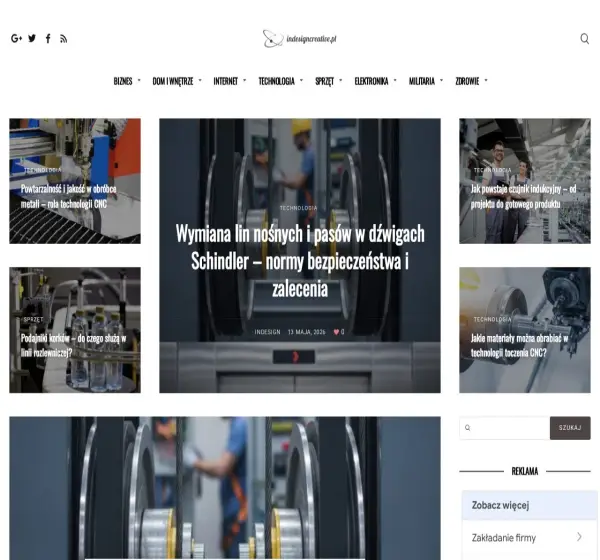Viewport: 600px width, 560px height.
Task: Expand the dropdown arrow beside Technologia
Action: [x=301, y=80]
